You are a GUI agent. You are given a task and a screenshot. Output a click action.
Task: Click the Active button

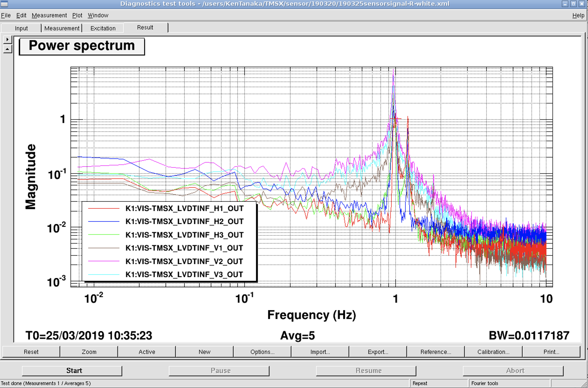point(147,352)
